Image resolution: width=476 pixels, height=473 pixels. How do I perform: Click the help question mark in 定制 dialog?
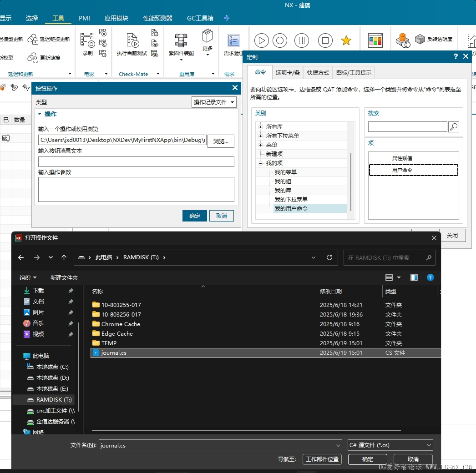click(x=456, y=56)
